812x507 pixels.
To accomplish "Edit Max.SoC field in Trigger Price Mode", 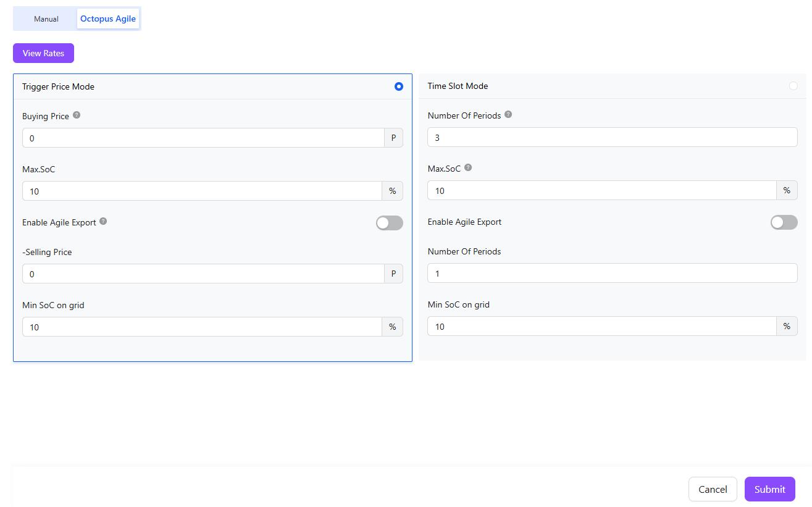I will click(202, 191).
